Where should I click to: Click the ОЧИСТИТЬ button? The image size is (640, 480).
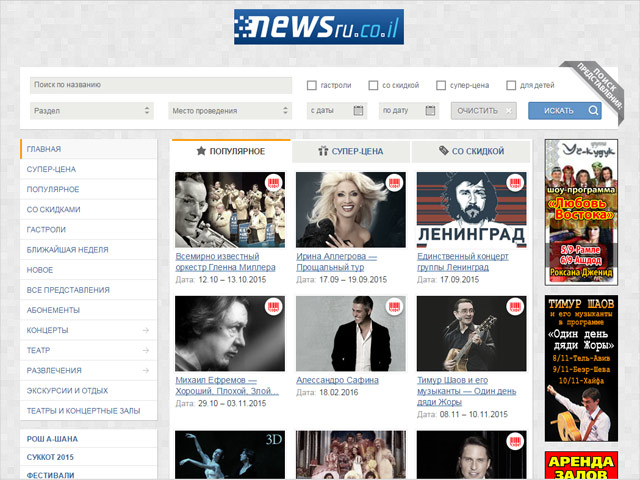484,111
